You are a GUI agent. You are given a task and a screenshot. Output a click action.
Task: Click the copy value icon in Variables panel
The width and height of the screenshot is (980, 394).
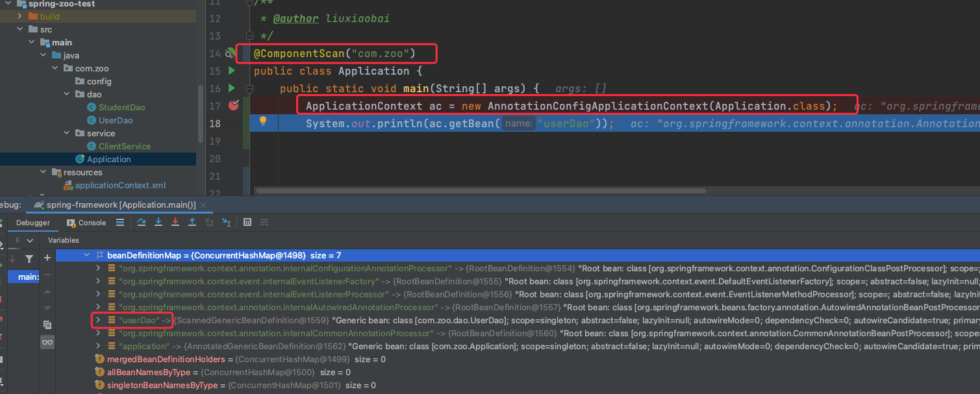coord(47,325)
